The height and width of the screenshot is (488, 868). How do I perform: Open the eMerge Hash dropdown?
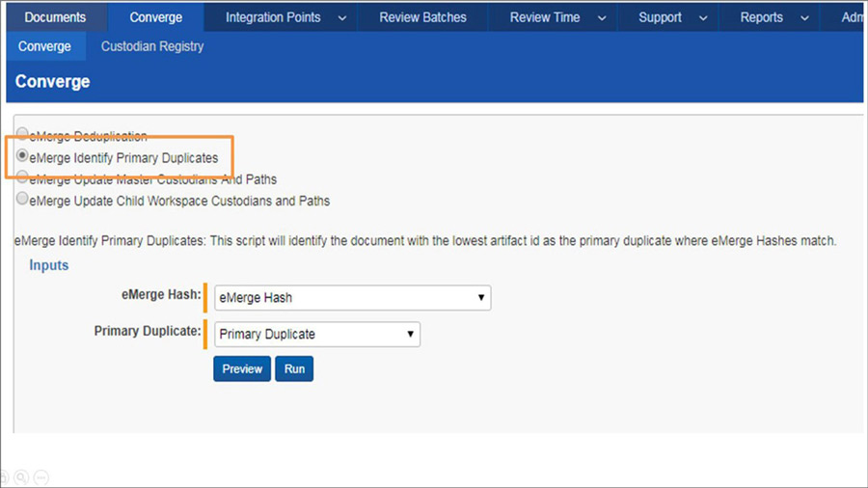coord(352,298)
